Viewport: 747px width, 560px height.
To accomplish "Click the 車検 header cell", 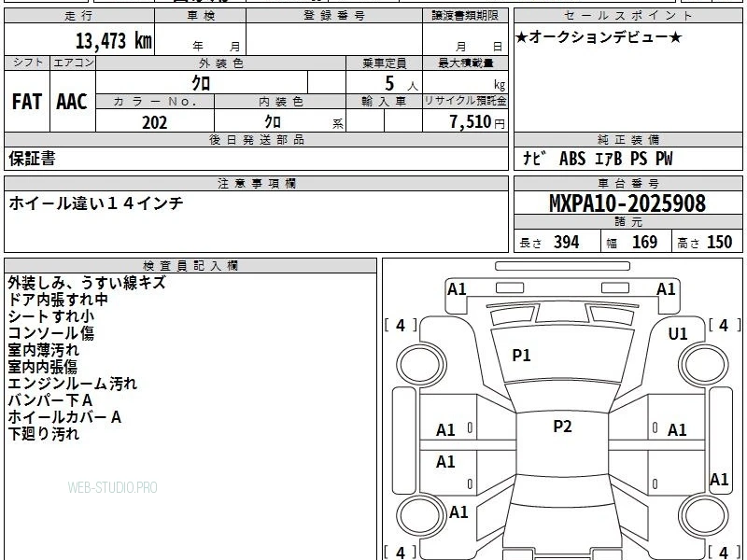I will 201,16.
